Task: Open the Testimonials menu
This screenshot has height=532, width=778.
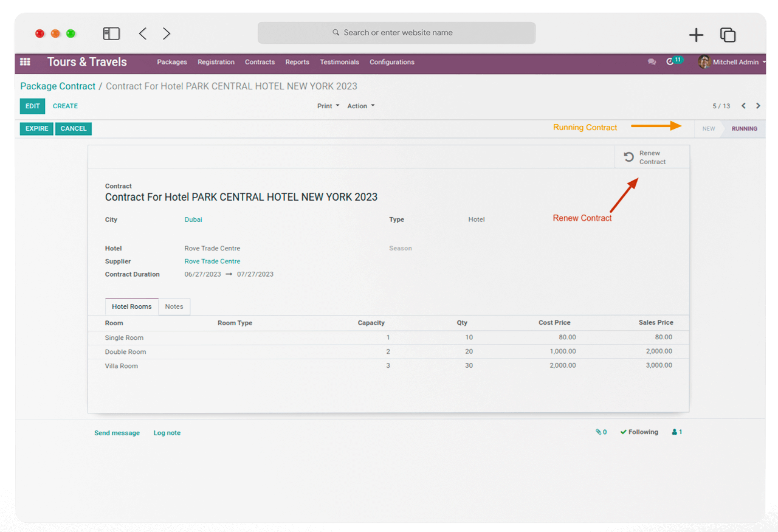Action: pyautogui.click(x=339, y=62)
